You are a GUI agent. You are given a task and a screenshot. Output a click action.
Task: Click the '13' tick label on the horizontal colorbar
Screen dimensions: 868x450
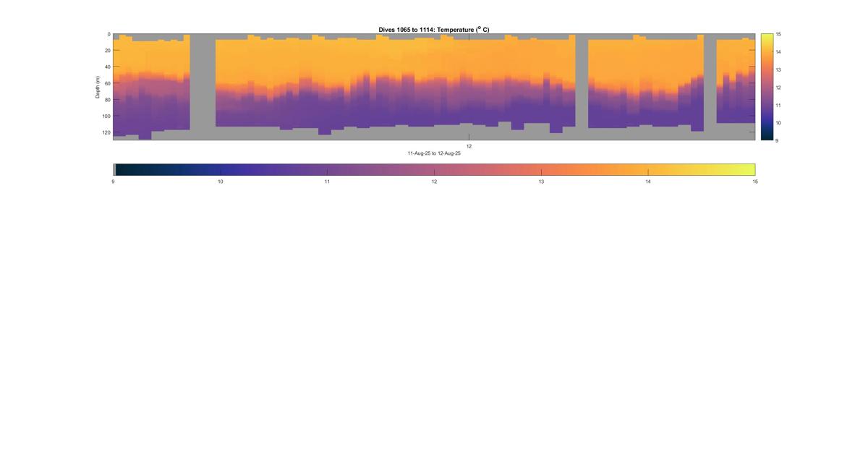[541, 182]
